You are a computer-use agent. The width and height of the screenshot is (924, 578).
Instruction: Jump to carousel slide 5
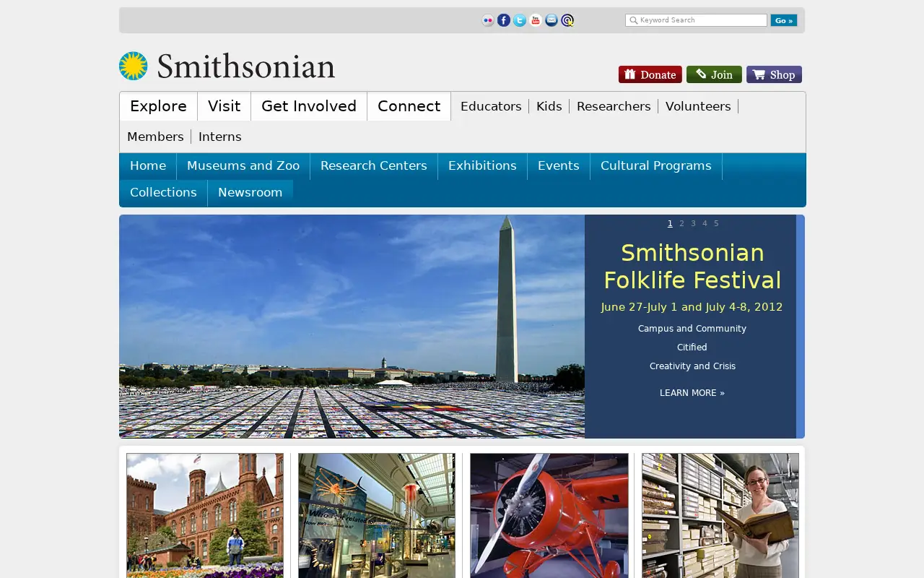coord(716,223)
